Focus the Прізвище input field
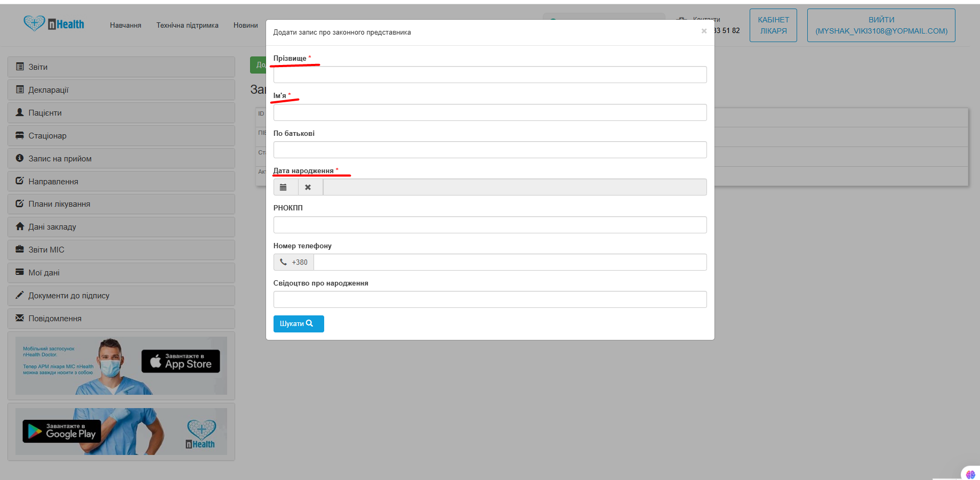This screenshot has width=980, height=480. (490, 75)
